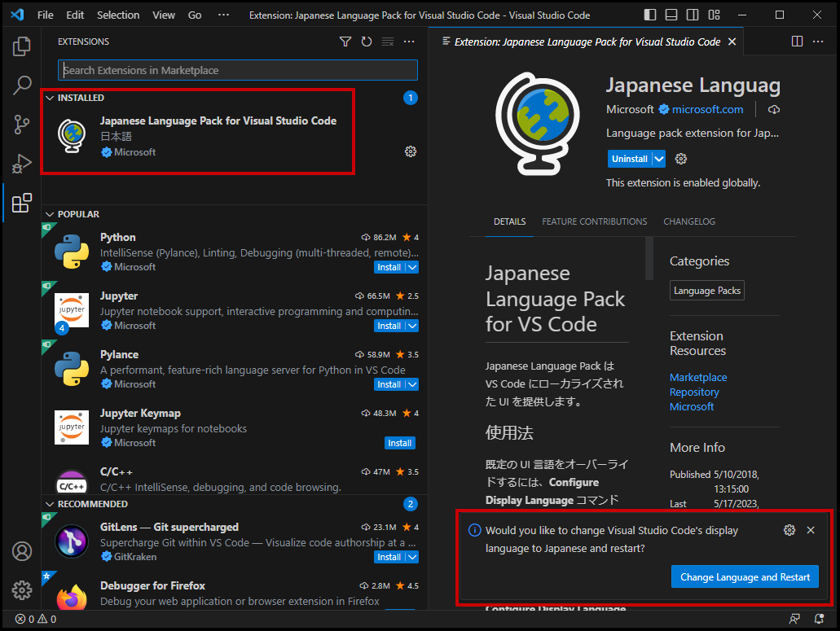This screenshot has width=840, height=631.
Task: Open the Explorer view in activity bar
Action: point(22,46)
